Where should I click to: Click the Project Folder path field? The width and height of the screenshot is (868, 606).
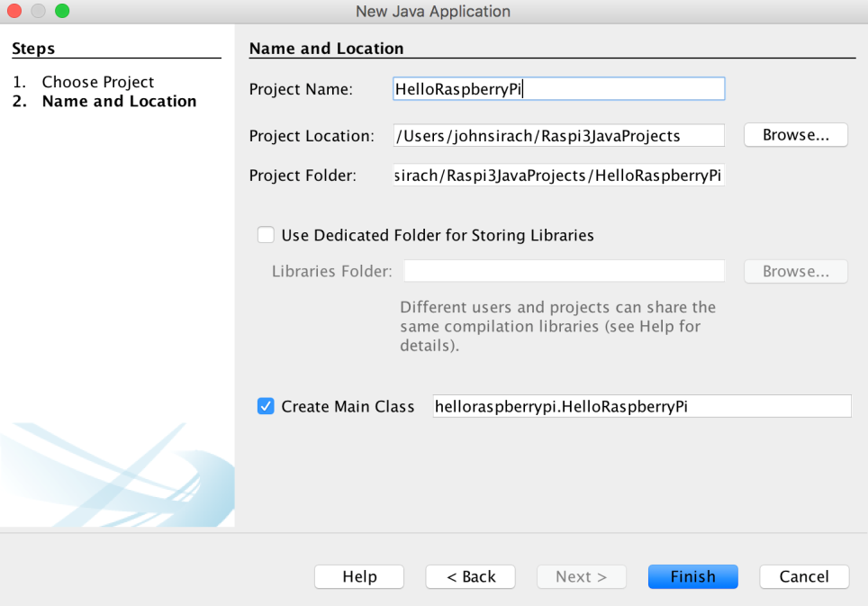(x=558, y=175)
